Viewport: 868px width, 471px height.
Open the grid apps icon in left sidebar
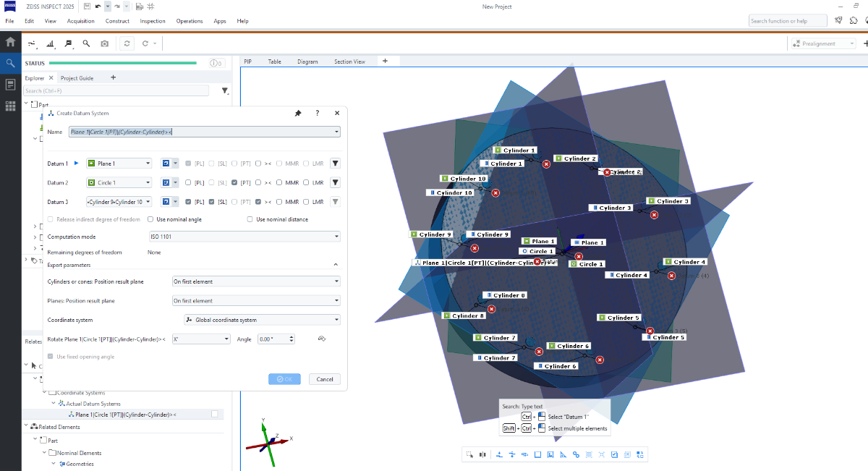[x=10, y=106]
